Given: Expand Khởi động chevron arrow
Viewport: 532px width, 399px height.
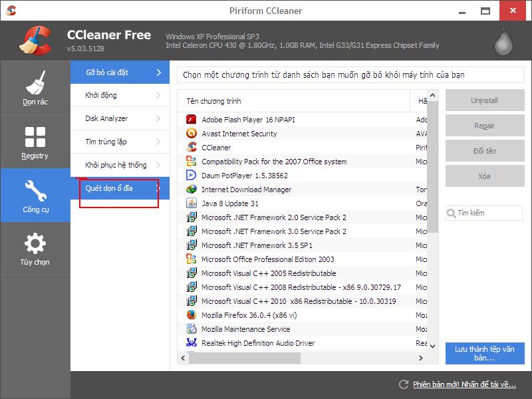Looking at the screenshot, I should [x=158, y=95].
